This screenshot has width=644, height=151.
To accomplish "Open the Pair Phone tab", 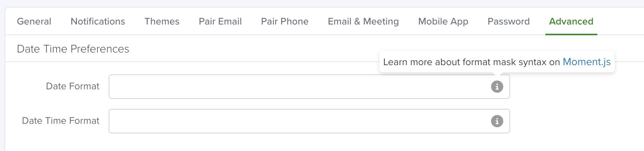I will pos(285,21).
